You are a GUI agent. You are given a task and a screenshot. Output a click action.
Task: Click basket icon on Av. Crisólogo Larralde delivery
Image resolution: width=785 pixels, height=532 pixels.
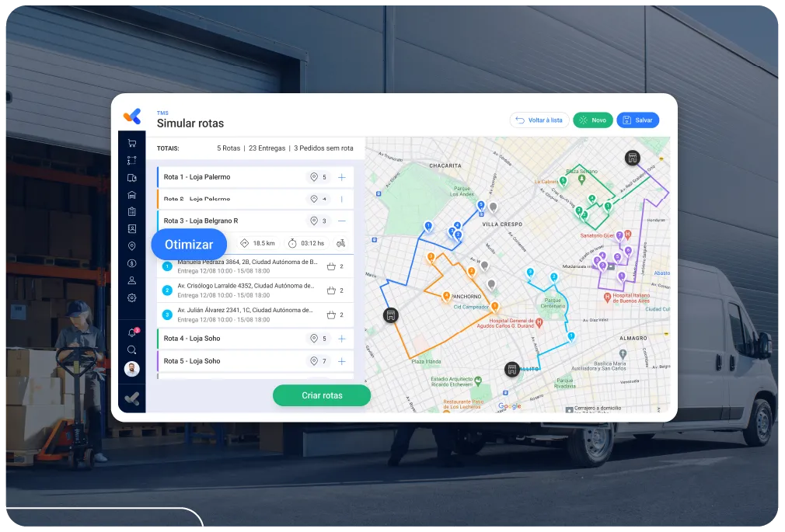[x=331, y=290]
